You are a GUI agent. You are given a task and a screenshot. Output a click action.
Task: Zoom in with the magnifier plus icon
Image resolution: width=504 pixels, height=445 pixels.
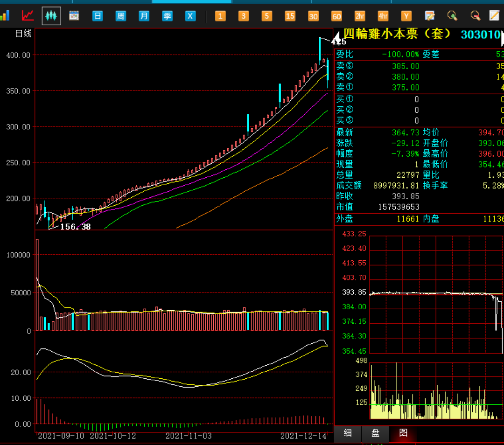(x=452, y=15)
